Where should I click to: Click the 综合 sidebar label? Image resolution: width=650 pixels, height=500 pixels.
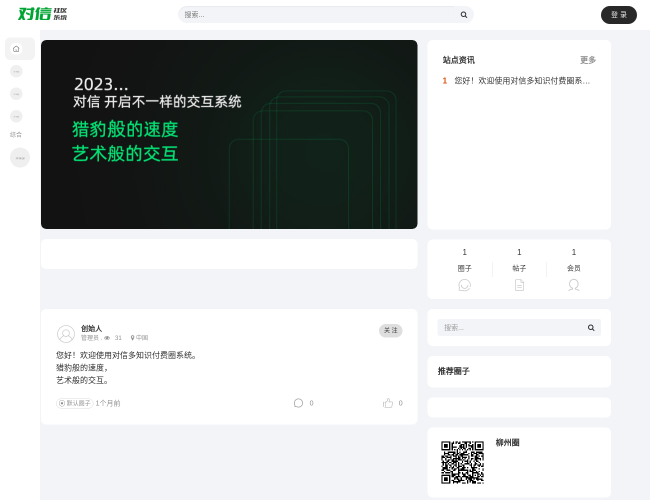pos(16,135)
